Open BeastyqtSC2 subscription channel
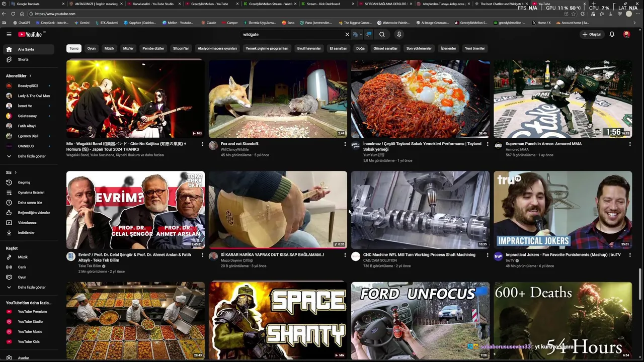 [x=29, y=86]
